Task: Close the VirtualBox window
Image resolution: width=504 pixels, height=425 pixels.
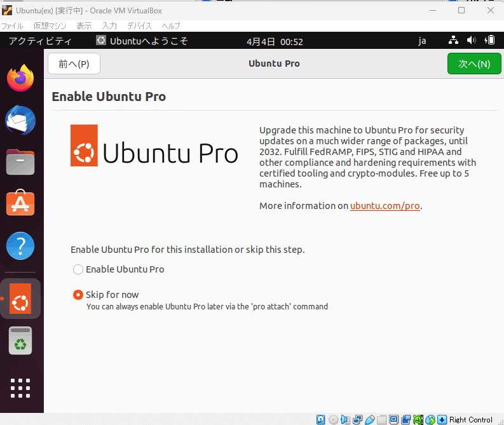Action: 490,10
